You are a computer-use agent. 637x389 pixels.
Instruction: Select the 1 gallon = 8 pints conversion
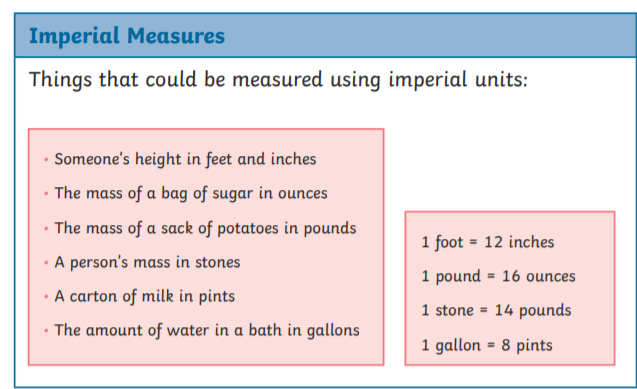point(487,345)
